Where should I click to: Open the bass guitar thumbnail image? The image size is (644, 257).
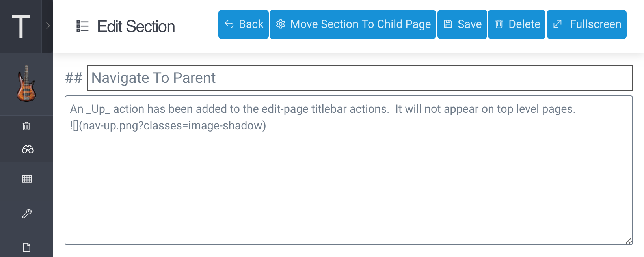tap(26, 84)
